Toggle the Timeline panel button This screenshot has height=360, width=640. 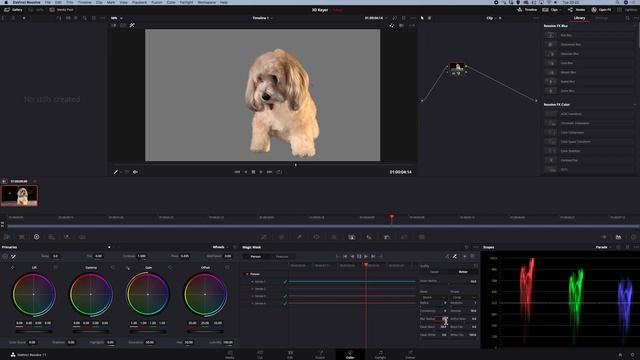[527, 10]
